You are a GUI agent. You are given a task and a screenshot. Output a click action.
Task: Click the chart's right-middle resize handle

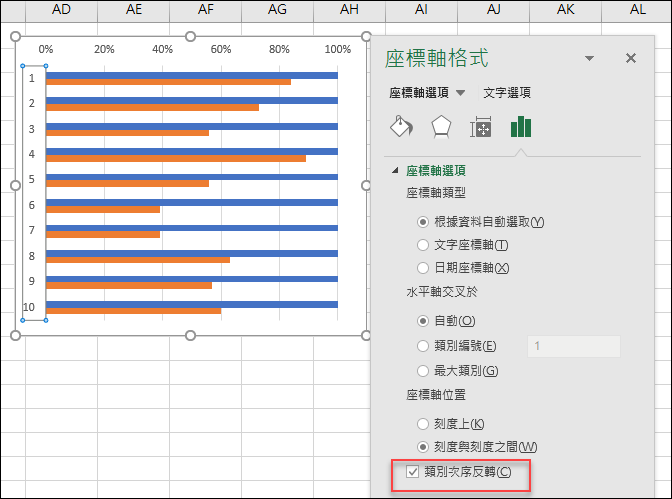[366, 185]
